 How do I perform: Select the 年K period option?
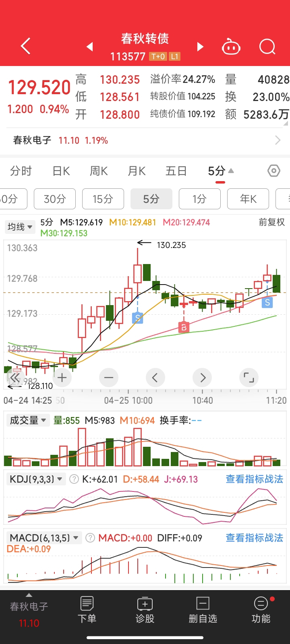(248, 199)
